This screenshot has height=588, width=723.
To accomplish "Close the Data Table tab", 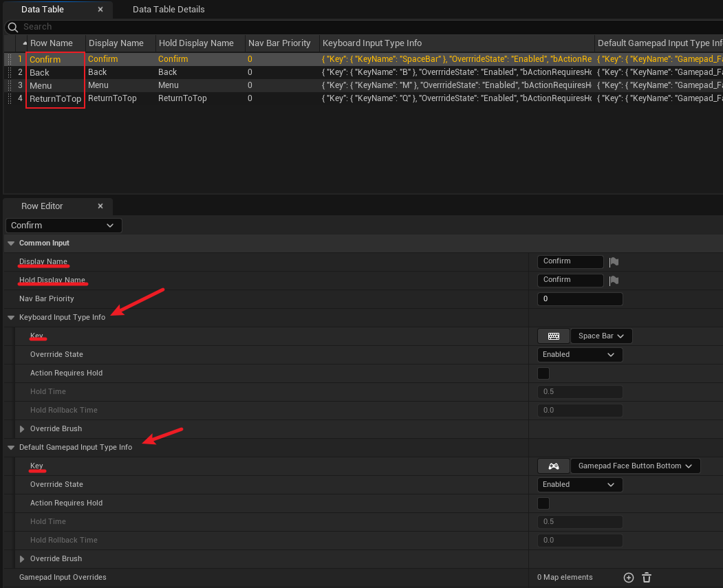I will pos(100,9).
